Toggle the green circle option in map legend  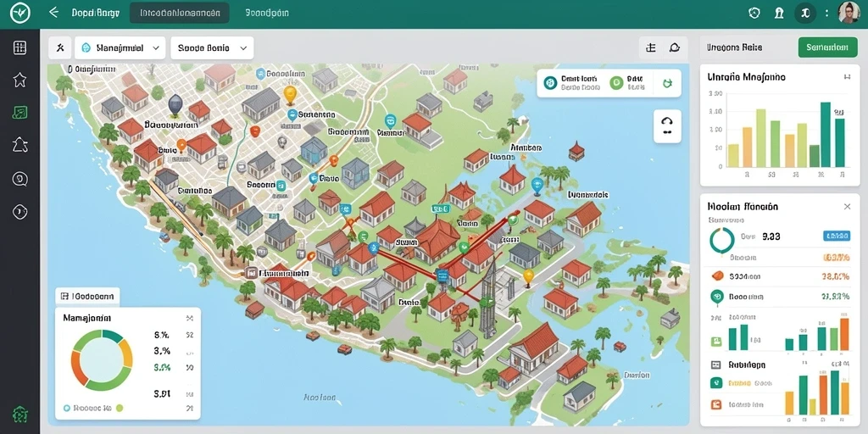(x=615, y=83)
